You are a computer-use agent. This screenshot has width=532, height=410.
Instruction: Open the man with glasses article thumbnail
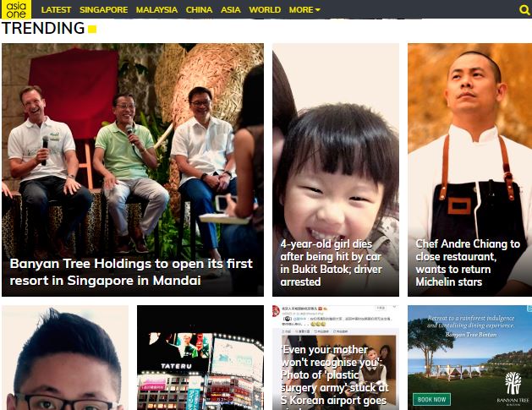point(65,358)
